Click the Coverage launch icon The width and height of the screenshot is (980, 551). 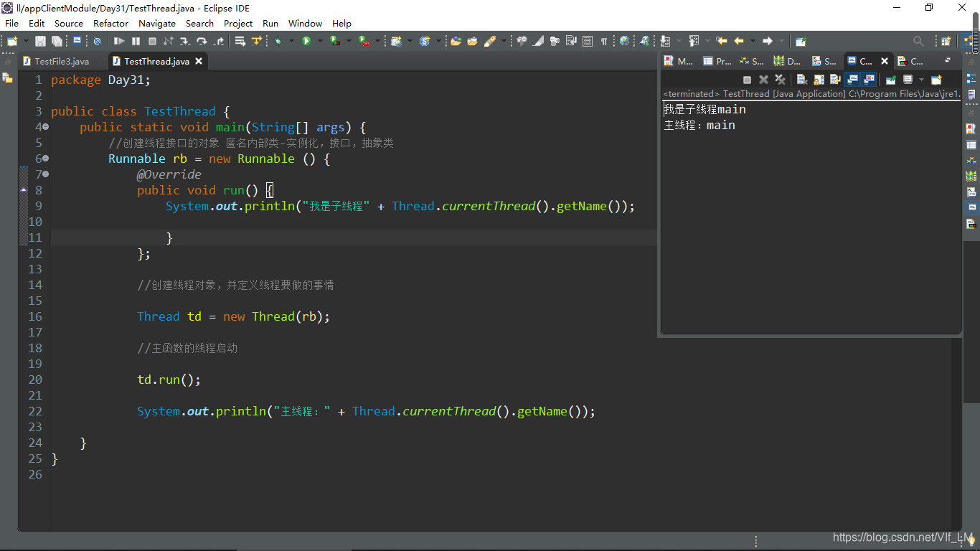[335, 41]
